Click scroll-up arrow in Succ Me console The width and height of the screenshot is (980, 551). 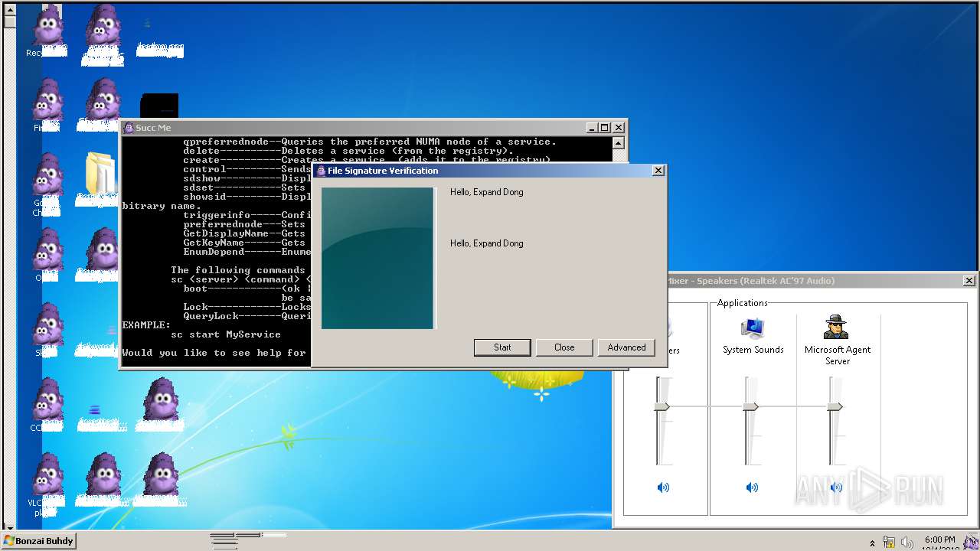[619, 142]
